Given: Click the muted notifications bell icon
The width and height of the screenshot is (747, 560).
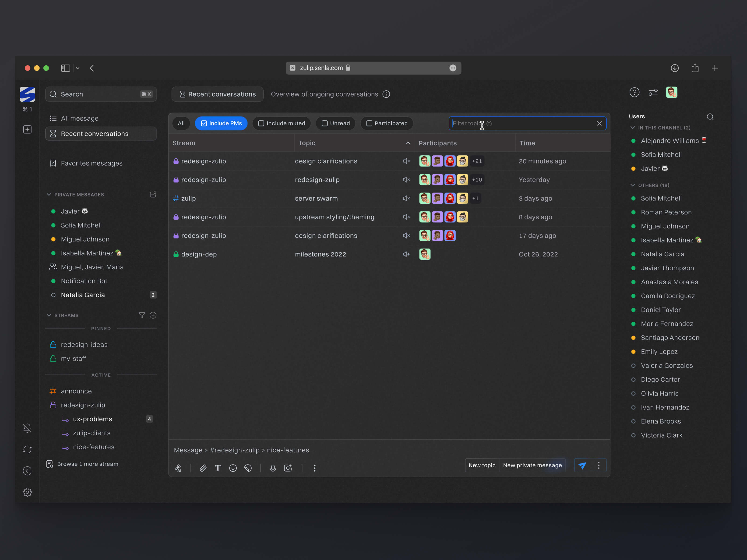Looking at the screenshot, I should 27,428.
